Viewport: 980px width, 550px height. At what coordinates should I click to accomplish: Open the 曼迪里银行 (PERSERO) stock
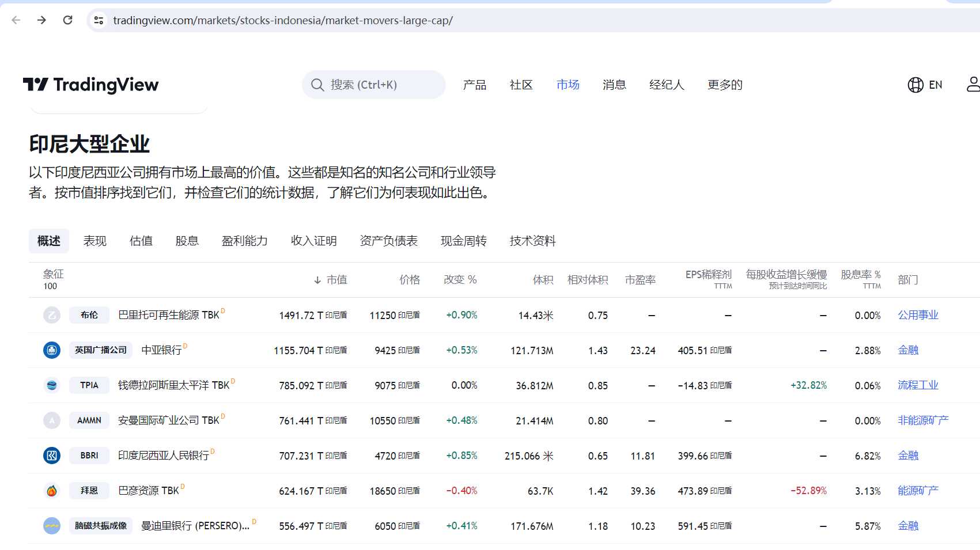click(x=195, y=526)
